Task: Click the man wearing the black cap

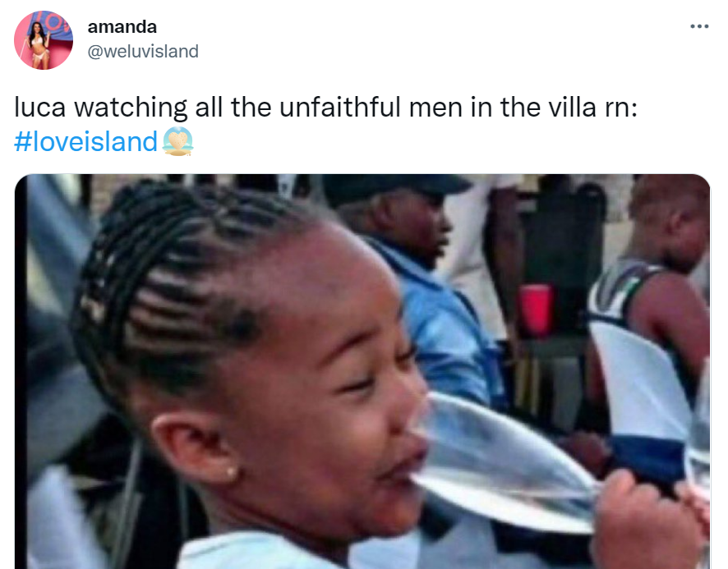Action: (404, 218)
